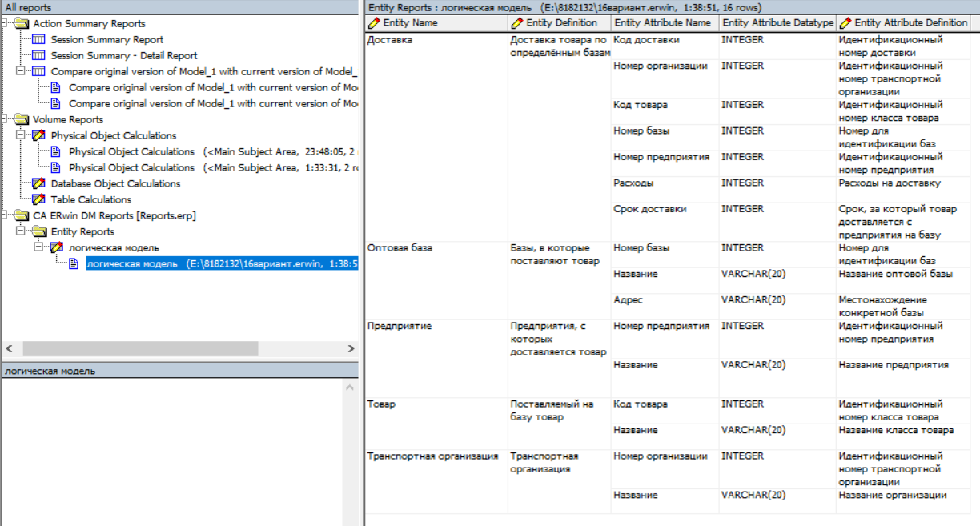The width and height of the screenshot is (980, 526).
Task: Click the pencil icon in the Entity Attribute Definition header
Action: click(845, 23)
